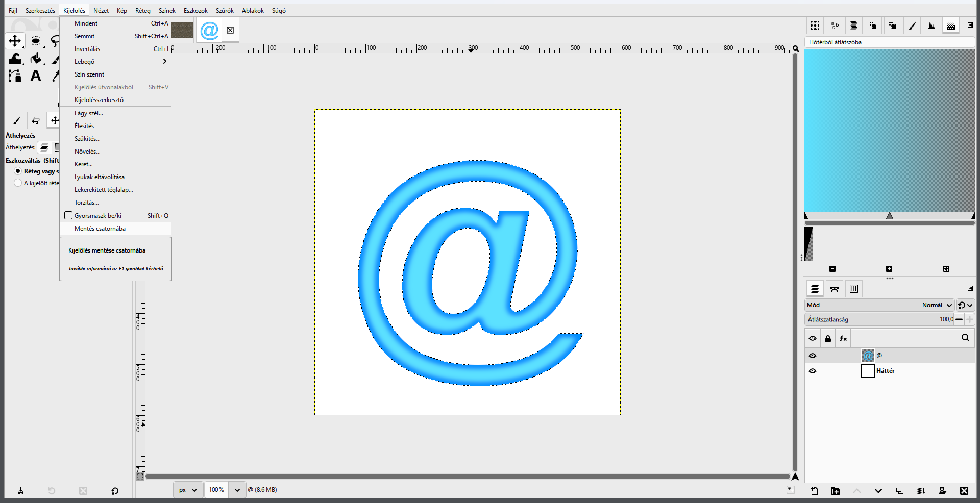Close the @ image tab
This screenshot has width=980, height=503.
click(x=230, y=30)
